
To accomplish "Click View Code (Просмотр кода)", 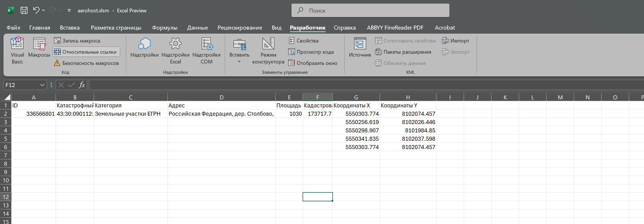I will 311,52.
